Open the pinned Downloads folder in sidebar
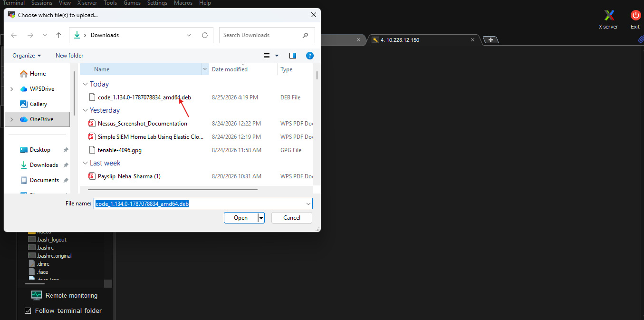Image resolution: width=644 pixels, height=320 pixels. pyautogui.click(x=44, y=165)
